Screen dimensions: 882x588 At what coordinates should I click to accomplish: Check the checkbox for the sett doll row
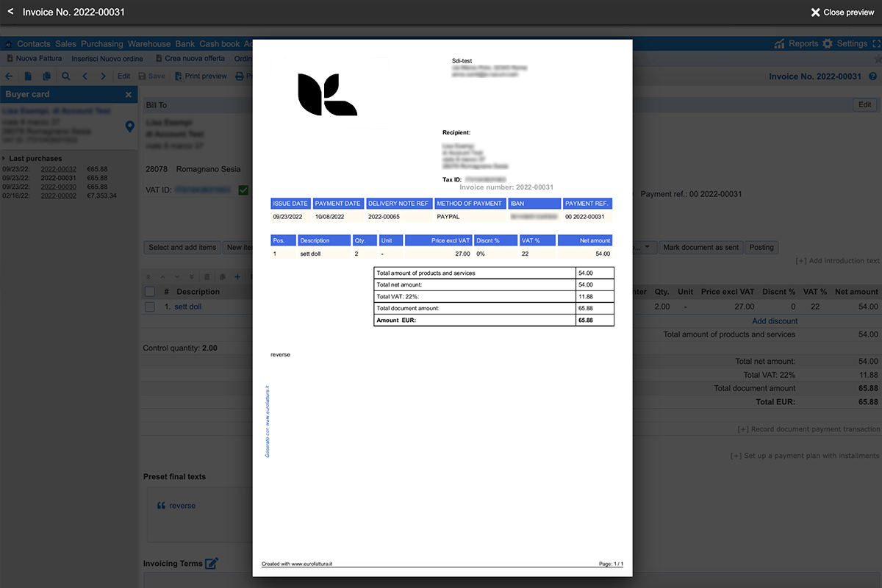[150, 306]
